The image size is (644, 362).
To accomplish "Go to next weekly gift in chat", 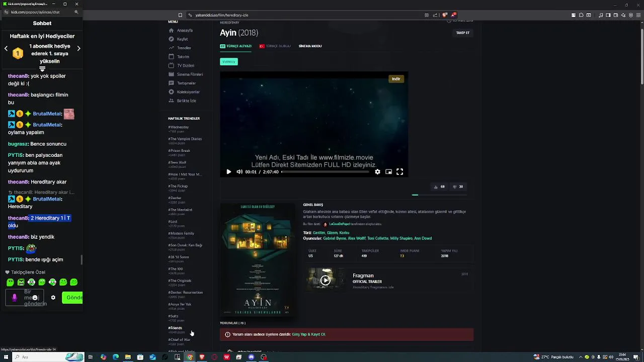I will 78,48.
